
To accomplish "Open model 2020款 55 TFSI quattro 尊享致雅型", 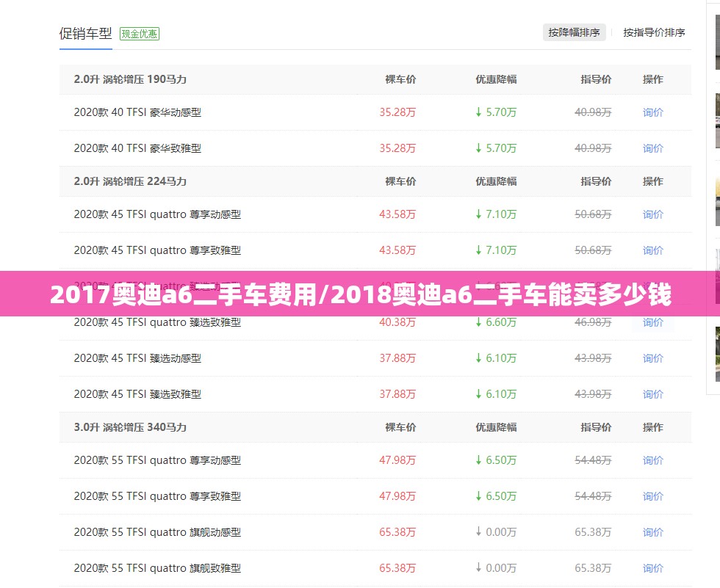I will tap(157, 496).
